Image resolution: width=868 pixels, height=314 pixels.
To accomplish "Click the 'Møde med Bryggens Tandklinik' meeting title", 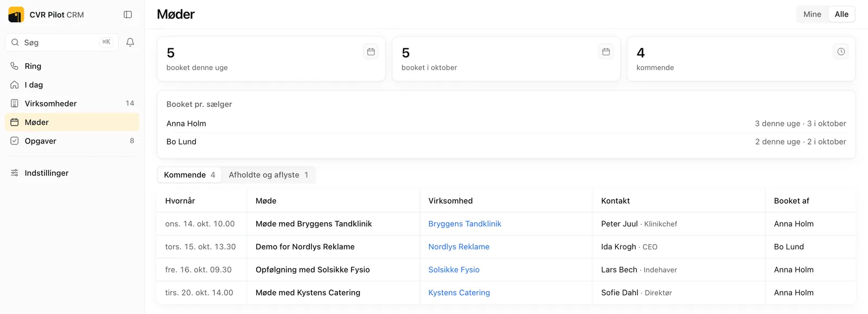I will (314, 224).
